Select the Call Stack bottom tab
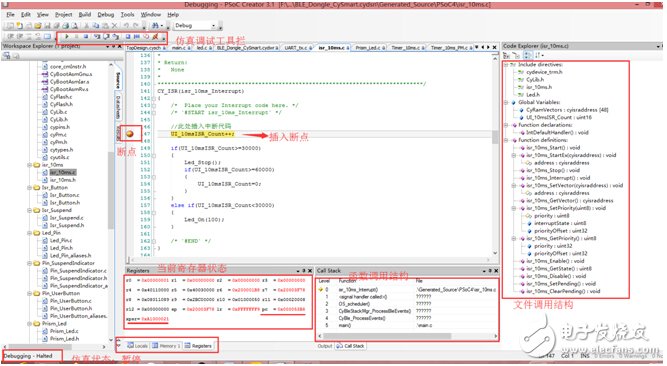This screenshot has height=366, width=667. [x=350, y=346]
